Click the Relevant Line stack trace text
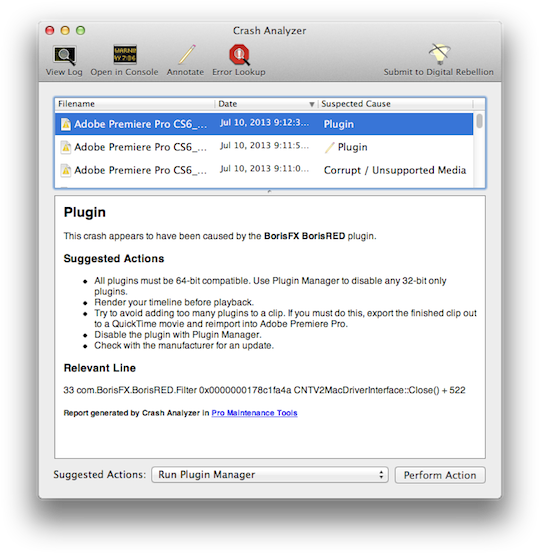Viewport: 539px width, 553px height. point(264,390)
